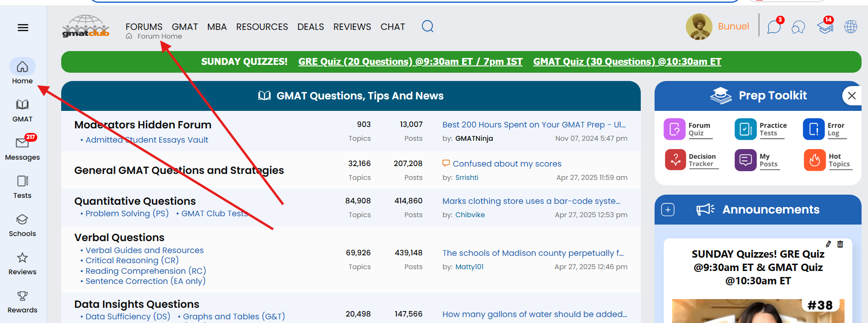The width and height of the screenshot is (868, 323).
Task: Open the Rewards trophy icon
Action: (x=22, y=296)
